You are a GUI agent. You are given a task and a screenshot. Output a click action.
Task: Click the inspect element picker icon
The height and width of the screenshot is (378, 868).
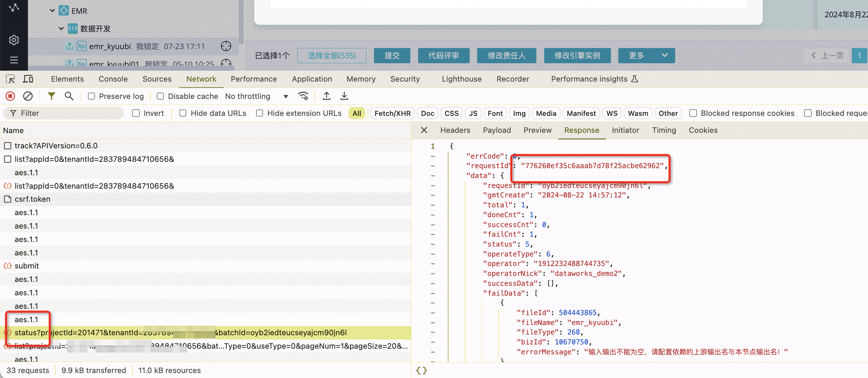(x=10, y=79)
